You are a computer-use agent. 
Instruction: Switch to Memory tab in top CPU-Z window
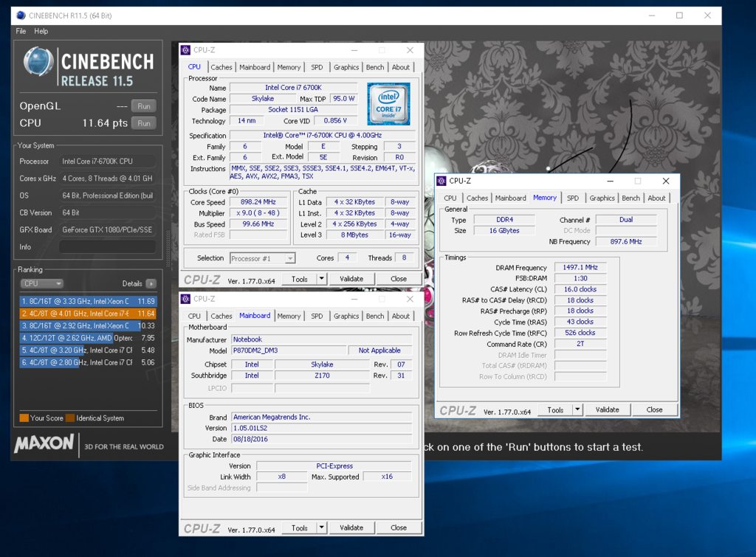pos(289,67)
